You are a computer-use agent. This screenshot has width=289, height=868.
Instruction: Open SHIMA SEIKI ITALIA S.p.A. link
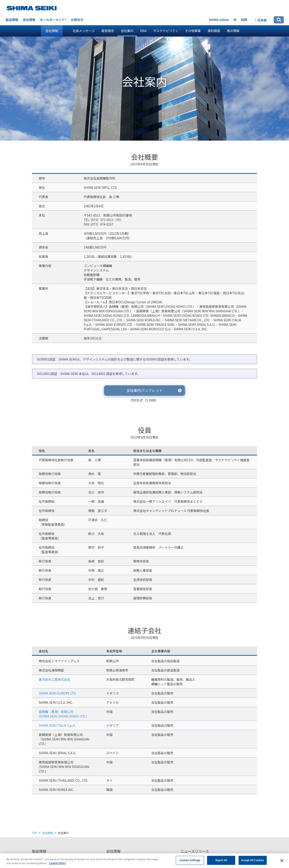[x=57, y=725]
